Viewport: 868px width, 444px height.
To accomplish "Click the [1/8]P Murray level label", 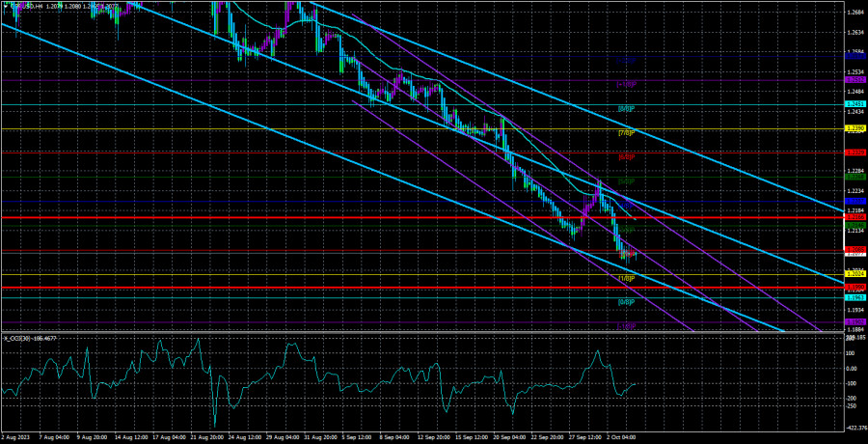I will (626, 278).
